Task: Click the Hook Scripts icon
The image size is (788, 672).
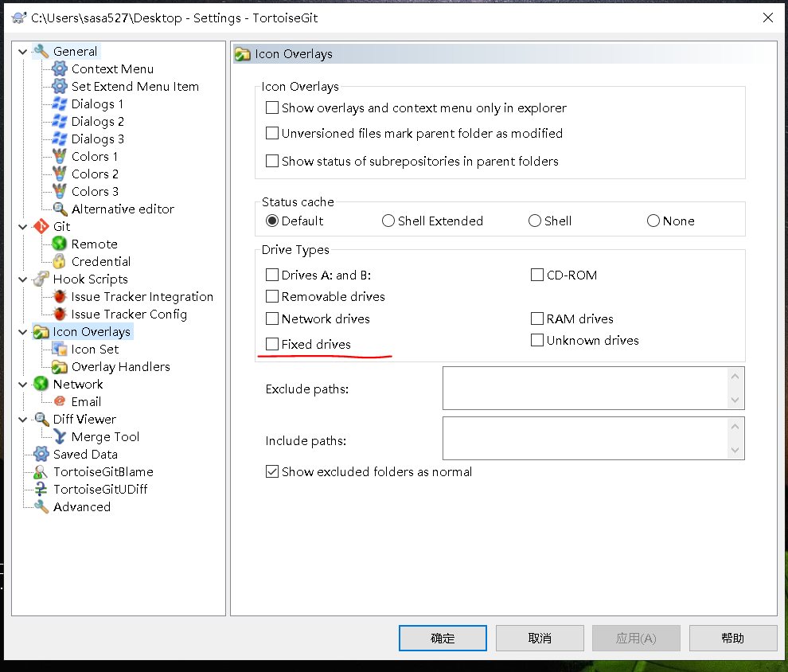Action: pos(41,279)
